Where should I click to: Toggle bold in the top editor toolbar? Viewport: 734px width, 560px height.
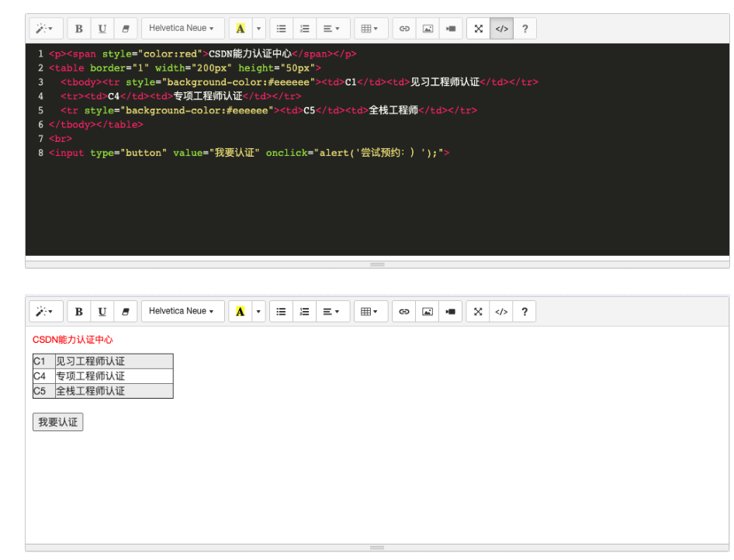coord(79,29)
